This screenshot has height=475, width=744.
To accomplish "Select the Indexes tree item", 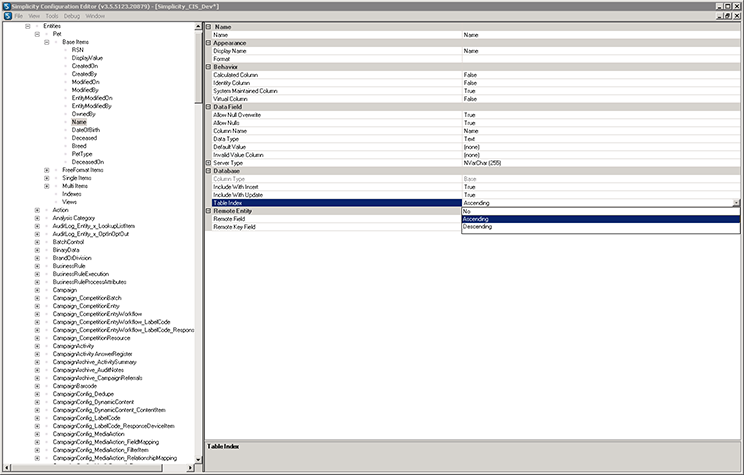I will (72, 194).
